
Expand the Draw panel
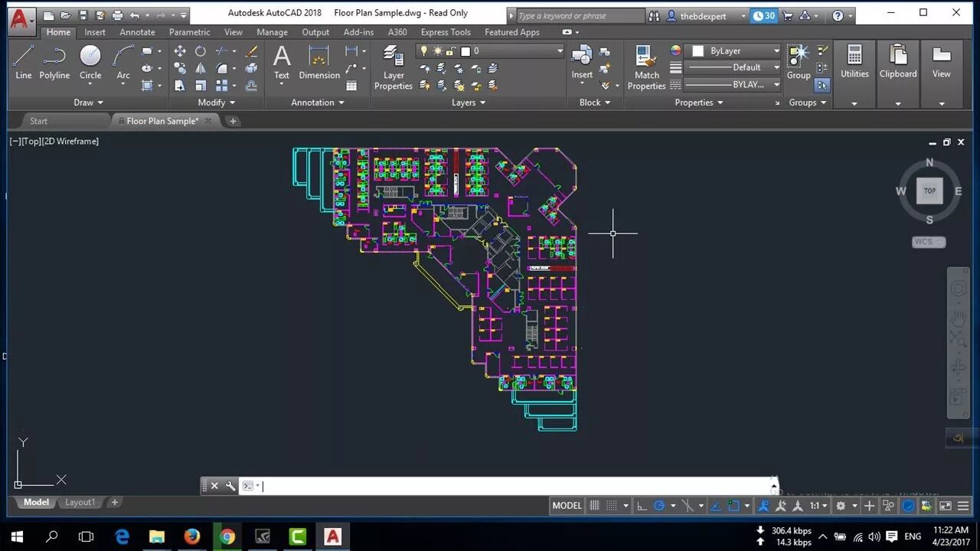point(88,103)
